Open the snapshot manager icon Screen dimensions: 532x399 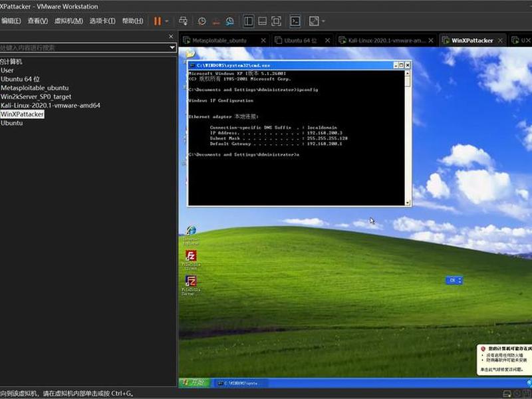pyautogui.click(x=229, y=21)
